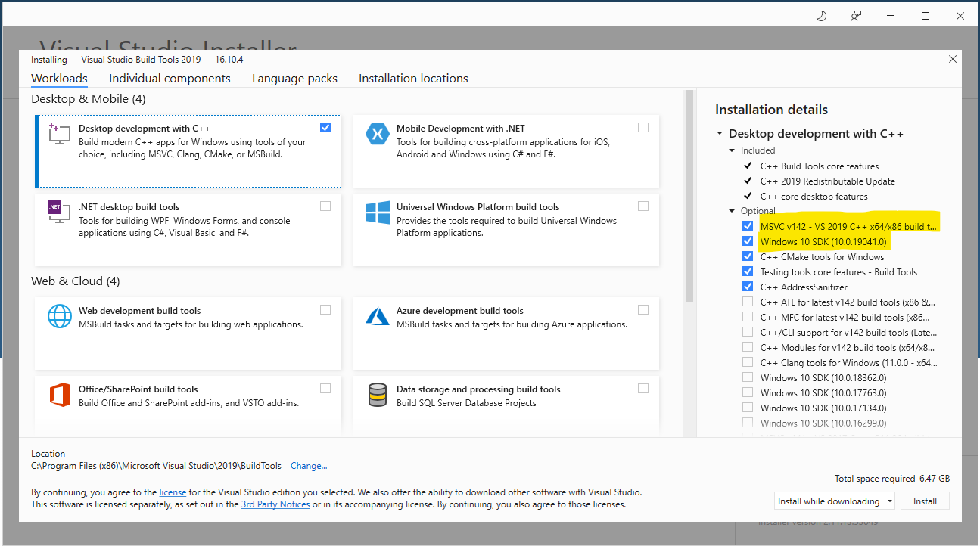Check Windows 10 SDK (10.0.17763.0)

748,392
